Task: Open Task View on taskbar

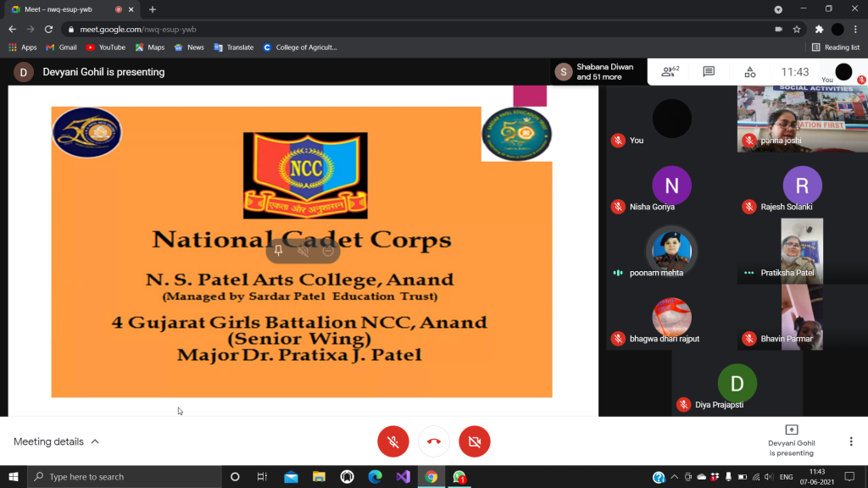Action: [x=263, y=476]
